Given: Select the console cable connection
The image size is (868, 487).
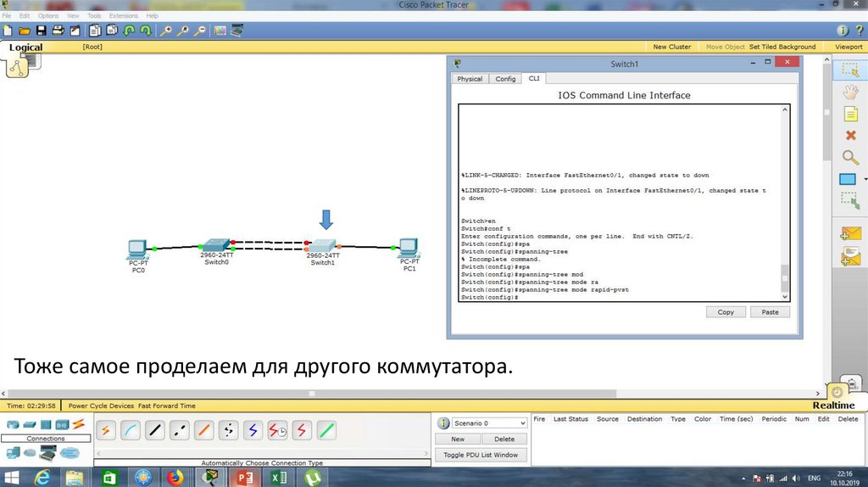Looking at the screenshot, I should [130, 430].
